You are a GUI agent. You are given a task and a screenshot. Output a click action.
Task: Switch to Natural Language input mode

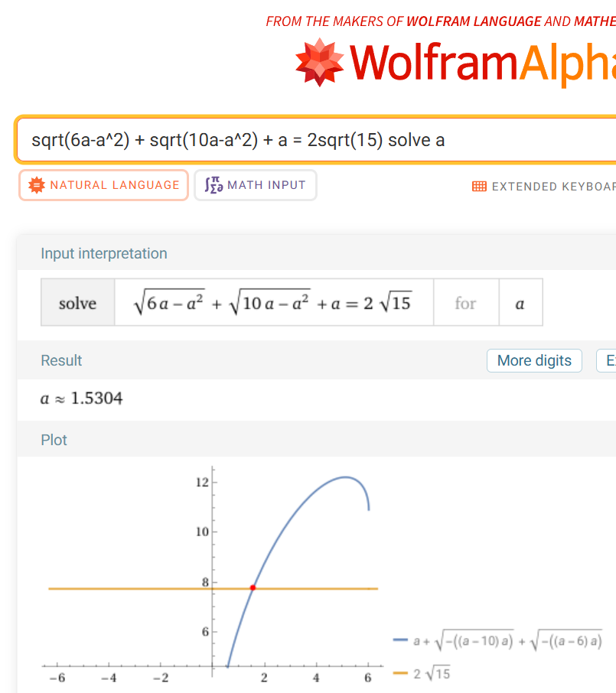coord(103,185)
